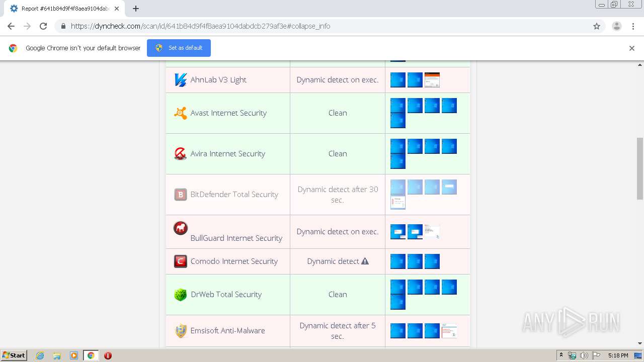Image resolution: width=644 pixels, height=362 pixels.
Task: Click Emsisoft result Dynamic detect after 5 sec.
Action: tap(338, 331)
